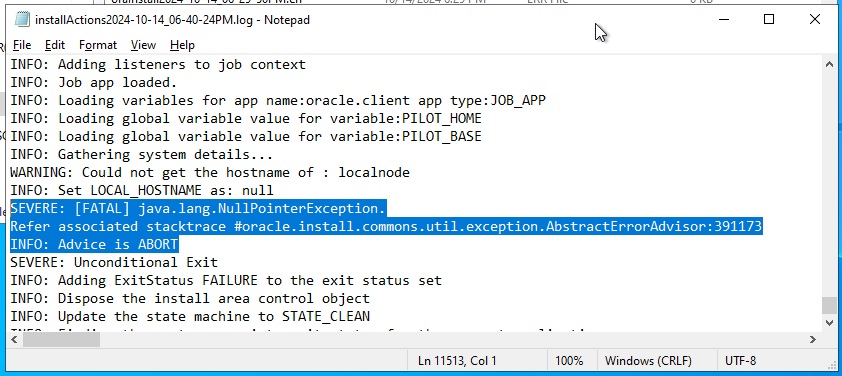
Task: Maximize the Notepad window
Action: click(x=769, y=20)
